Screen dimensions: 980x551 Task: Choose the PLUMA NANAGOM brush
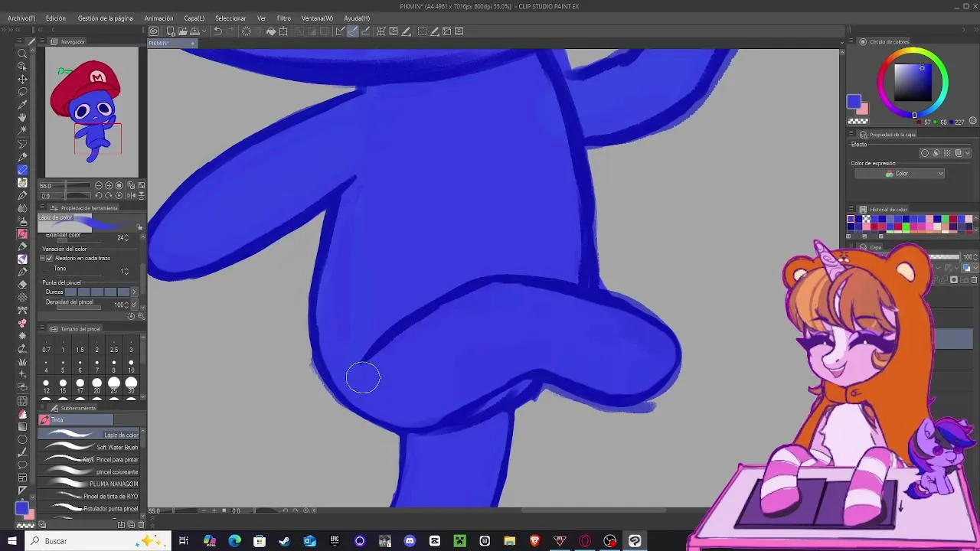[89, 484]
